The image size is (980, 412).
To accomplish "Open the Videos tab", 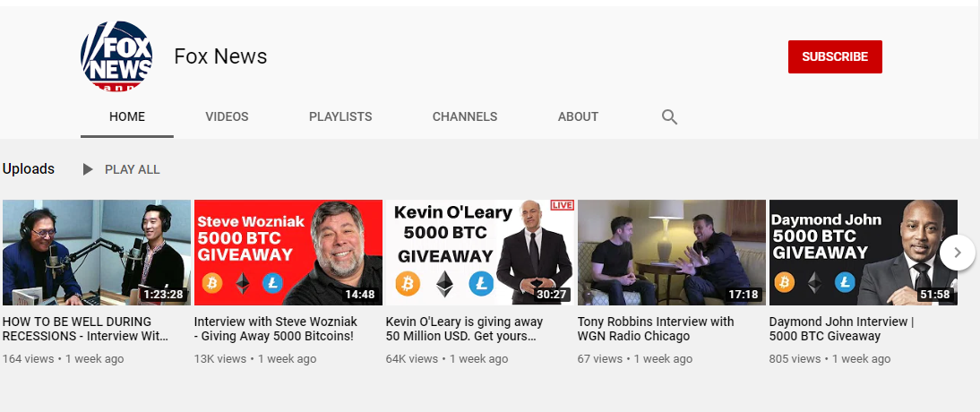I will coord(227,117).
